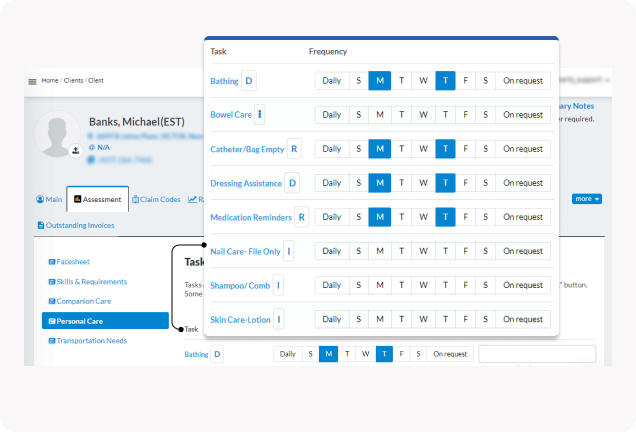This screenshot has width=636, height=432.
Task: Toggle On request for Bowel Care
Action: coord(523,115)
